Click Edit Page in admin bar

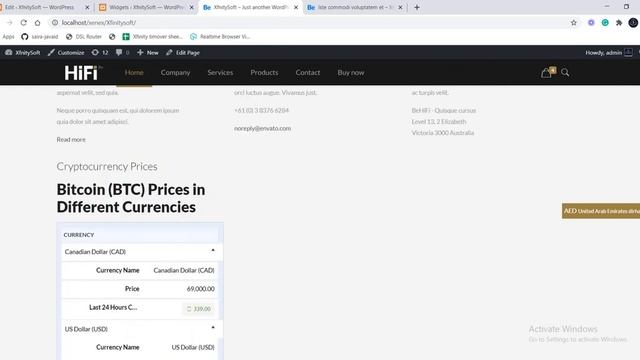click(x=183, y=53)
